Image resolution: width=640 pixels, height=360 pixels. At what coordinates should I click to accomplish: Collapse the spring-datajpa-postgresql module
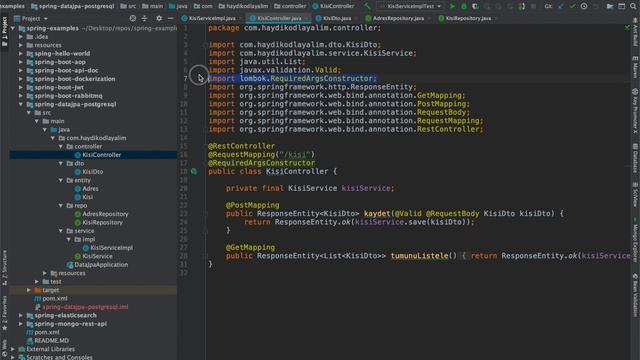[21, 104]
